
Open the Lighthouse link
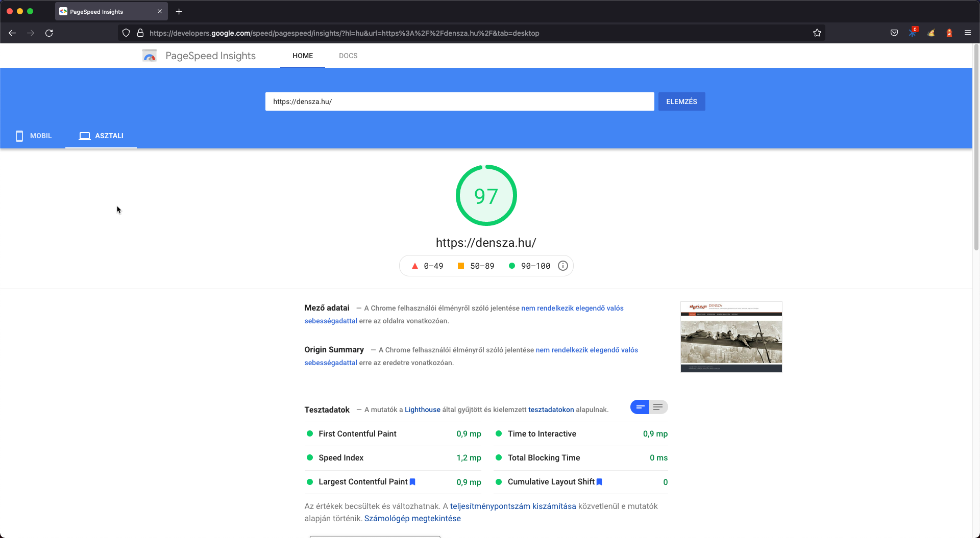pos(422,409)
